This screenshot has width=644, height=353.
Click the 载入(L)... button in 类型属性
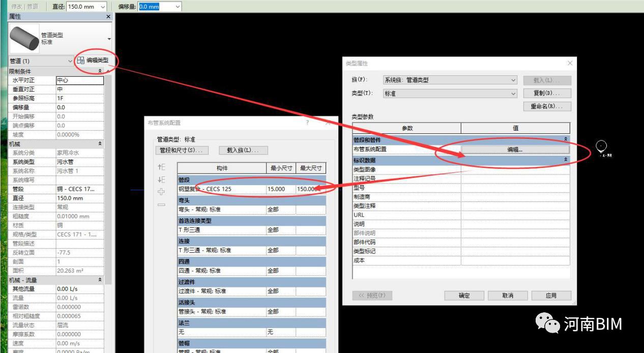click(x=547, y=80)
